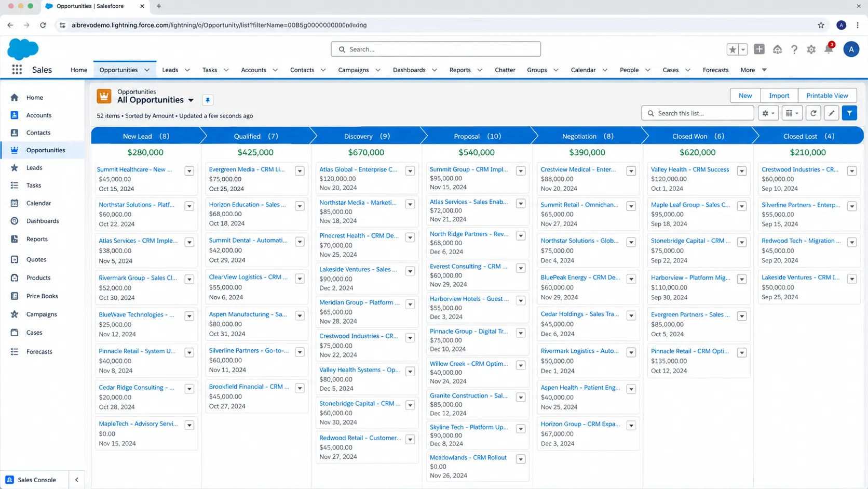Image resolution: width=868 pixels, height=489 pixels.
Task: Pin the All Opportunities list view
Action: (x=208, y=100)
